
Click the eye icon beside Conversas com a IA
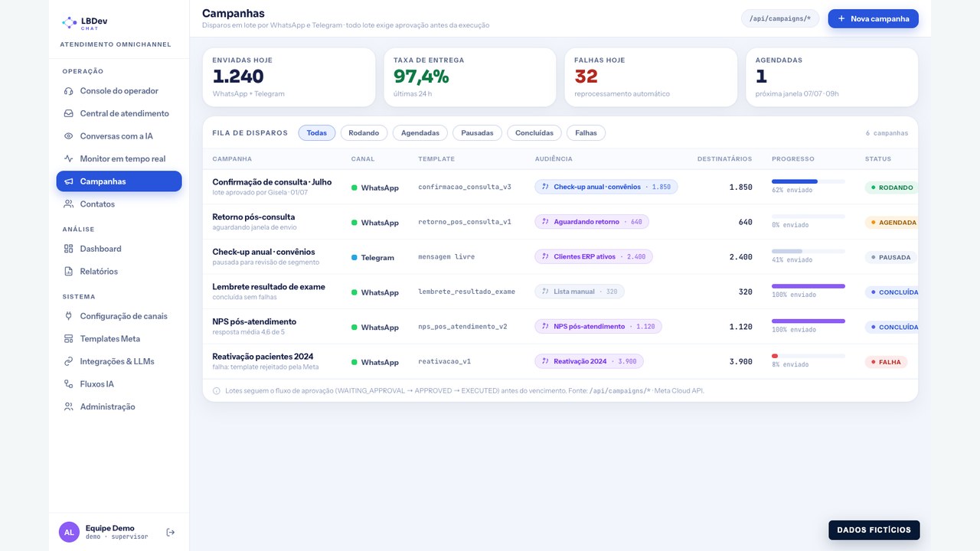[69, 136]
